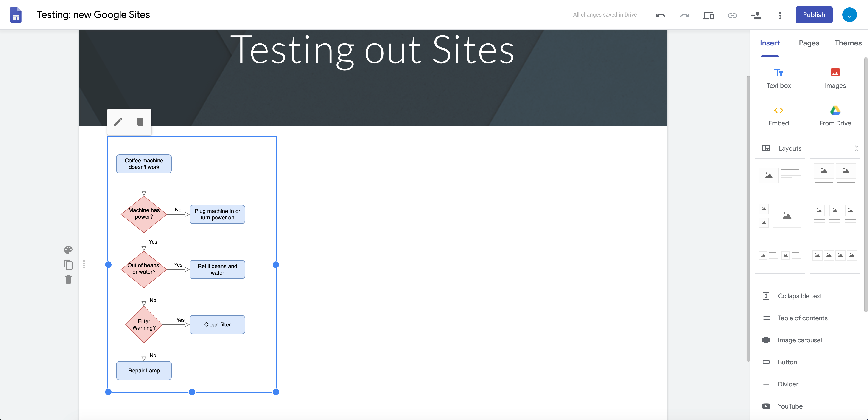868x420 pixels.
Task: Insert content From Drive
Action: 835,115
